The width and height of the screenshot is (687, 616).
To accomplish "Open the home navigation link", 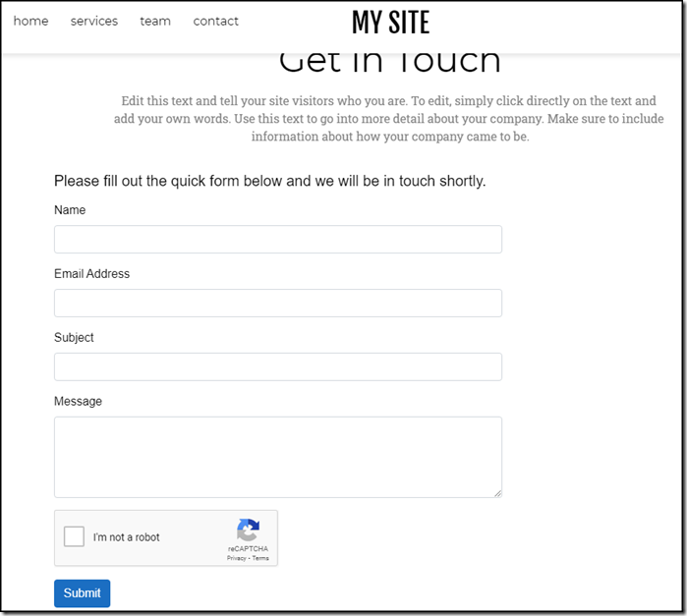I will (30, 21).
